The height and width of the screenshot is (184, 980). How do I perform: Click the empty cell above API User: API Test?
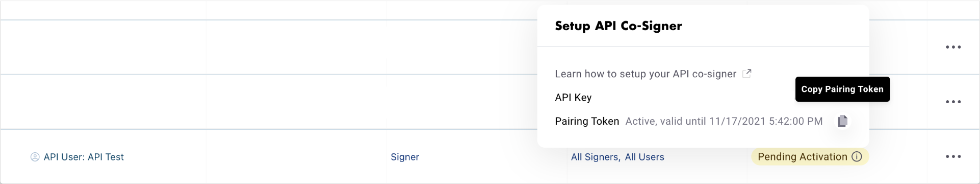tap(104, 102)
